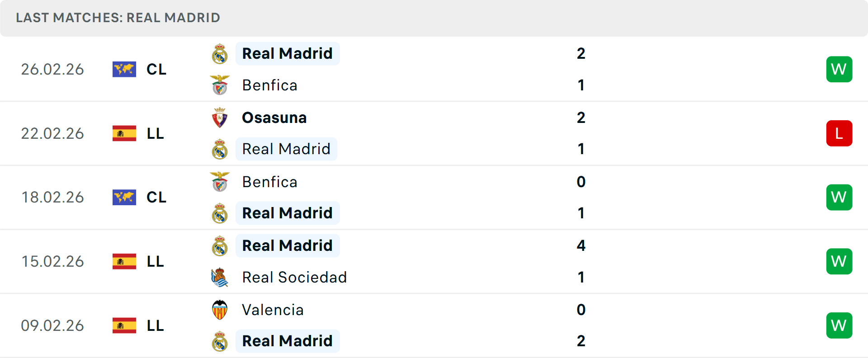This screenshot has width=868, height=358.
Task: Select the Real Madrid crest in the first match
Action: click(x=220, y=53)
